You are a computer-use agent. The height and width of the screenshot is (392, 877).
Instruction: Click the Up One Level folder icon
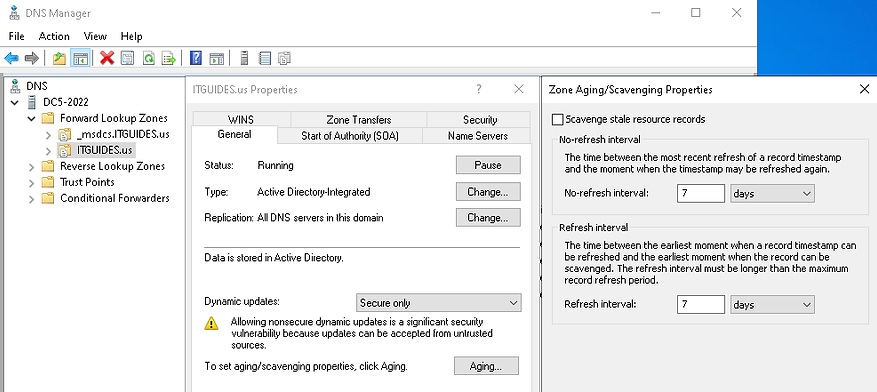[x=59, y=58]
